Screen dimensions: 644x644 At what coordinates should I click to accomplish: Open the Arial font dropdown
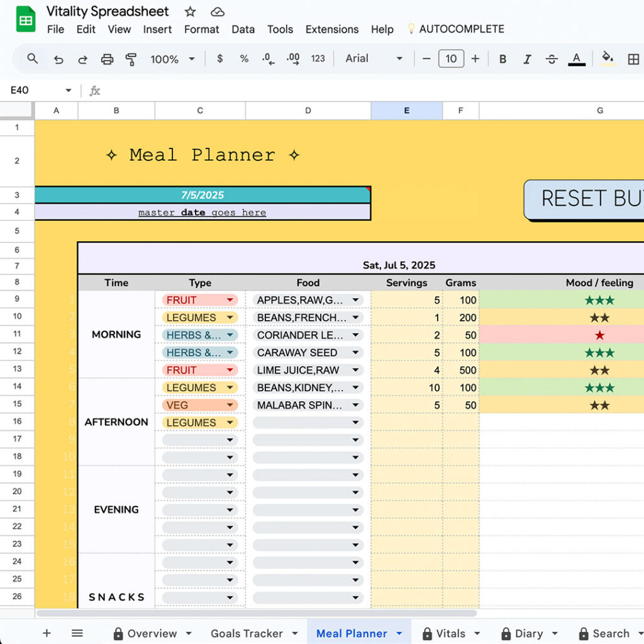point(374,58)
